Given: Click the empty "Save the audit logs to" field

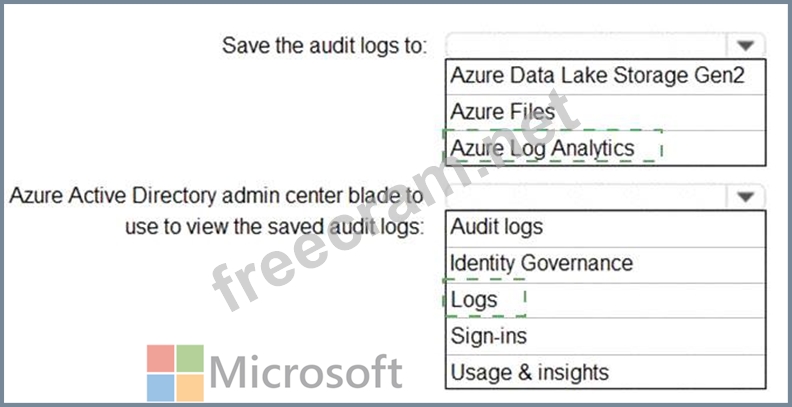Looking at the screenshot, I should tap(587, 45).
